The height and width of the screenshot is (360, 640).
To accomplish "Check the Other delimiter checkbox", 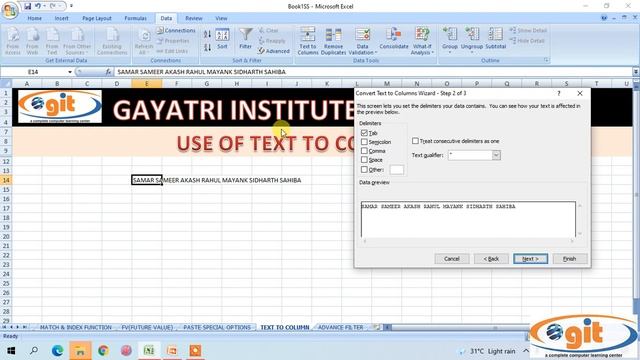I will [364, 169].
